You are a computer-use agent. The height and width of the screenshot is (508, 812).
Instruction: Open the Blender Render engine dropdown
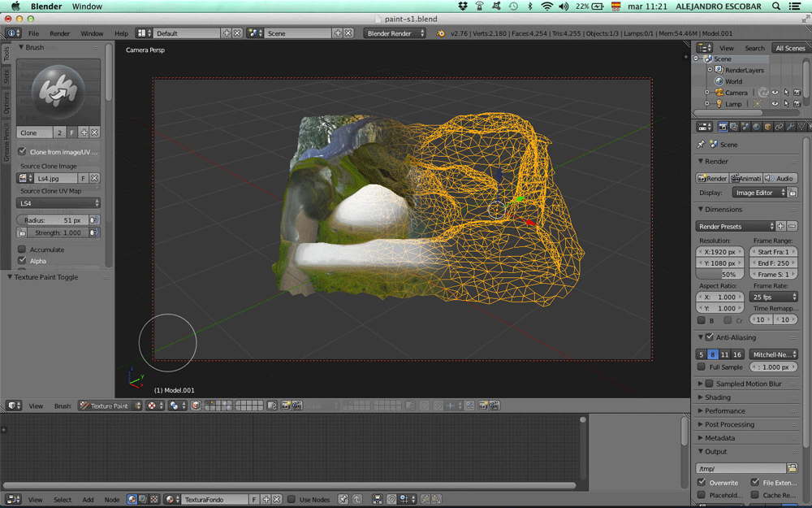[395, 33]
